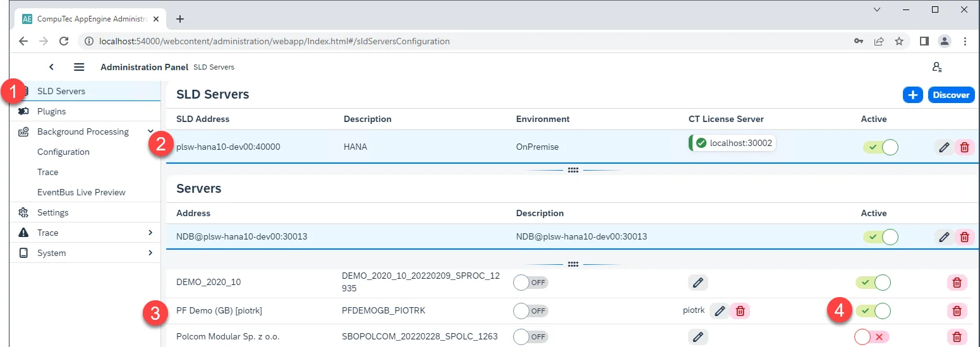980x347 pixels.
Task: Click the Background Processing icon
Action: point(23,131)
